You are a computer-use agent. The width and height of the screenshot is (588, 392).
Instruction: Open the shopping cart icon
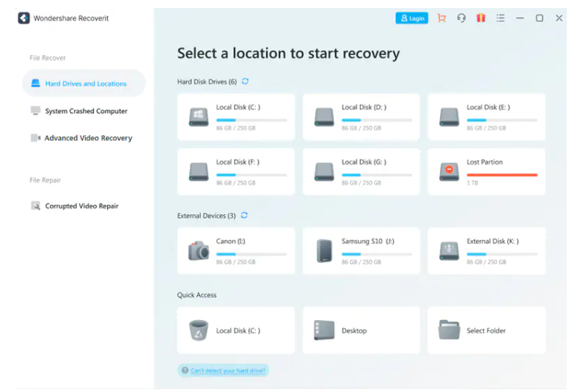(442, 18)
